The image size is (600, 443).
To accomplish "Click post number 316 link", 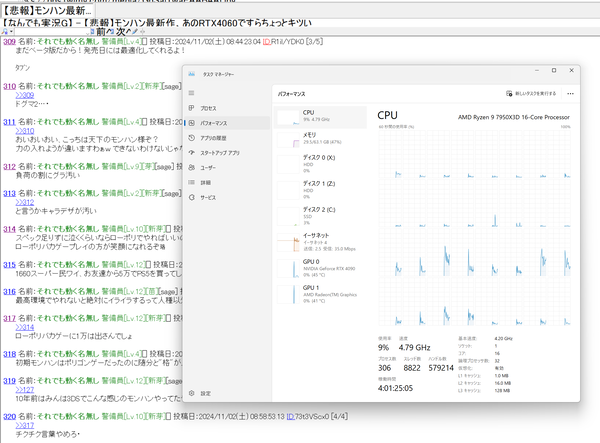I will click(x=10, y=292).
